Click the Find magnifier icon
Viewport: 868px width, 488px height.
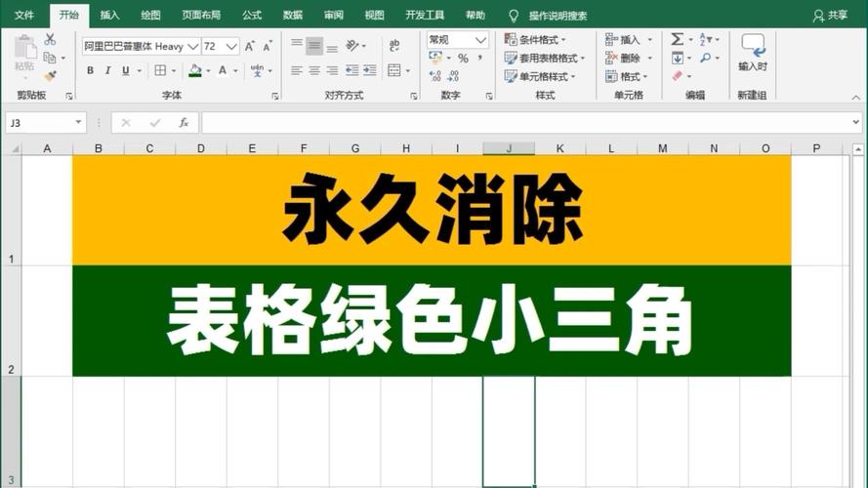click(x=706, y=58)
